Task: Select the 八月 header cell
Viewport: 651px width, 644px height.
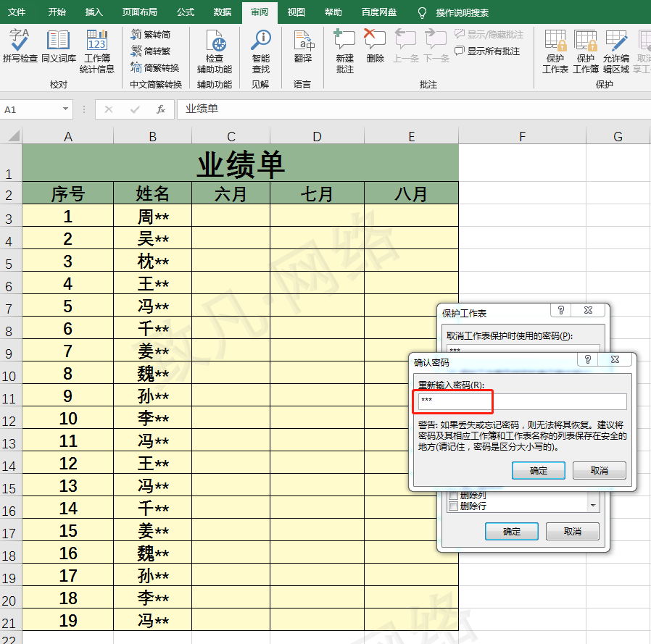Action: click(412, 193)
